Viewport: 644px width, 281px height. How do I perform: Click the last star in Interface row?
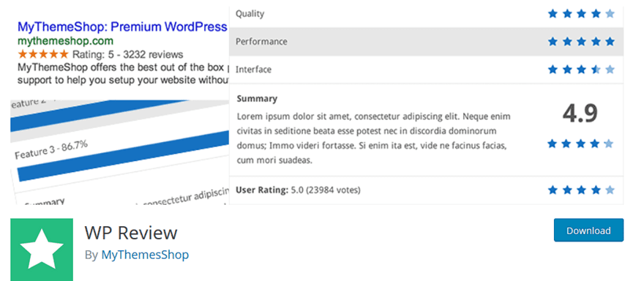[610, 70]
